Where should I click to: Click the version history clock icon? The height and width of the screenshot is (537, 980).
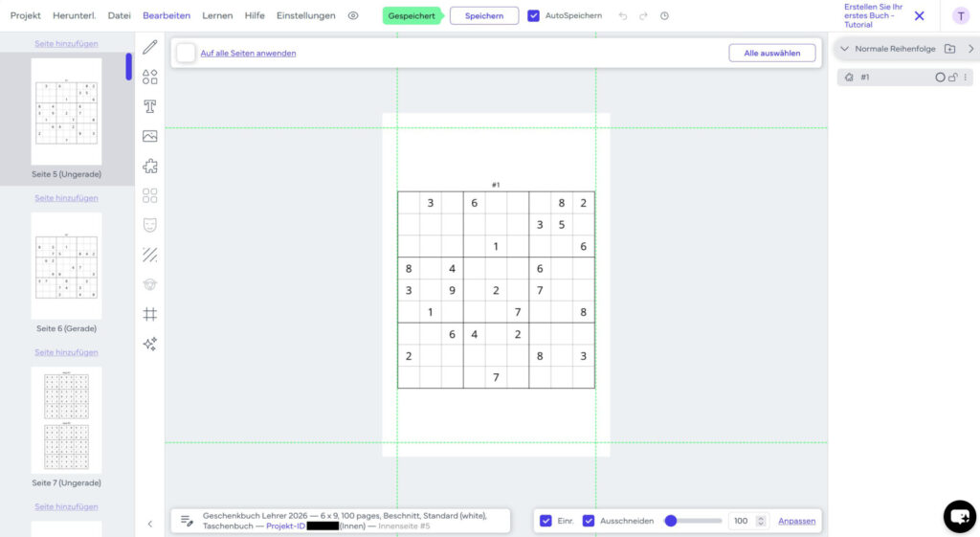[x=664, y=15]
